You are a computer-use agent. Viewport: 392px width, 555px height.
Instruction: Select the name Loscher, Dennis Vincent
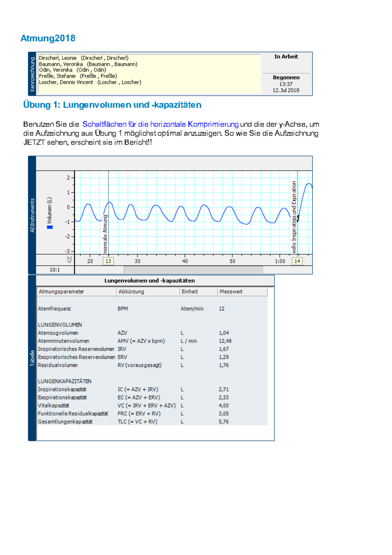tap(66, 82)
